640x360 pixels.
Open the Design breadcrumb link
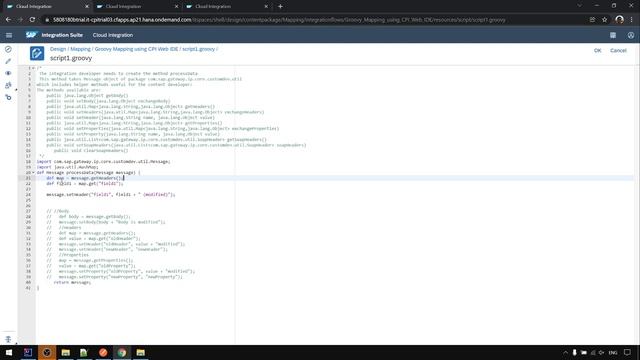pyautogui.click(x=58, y=49)
